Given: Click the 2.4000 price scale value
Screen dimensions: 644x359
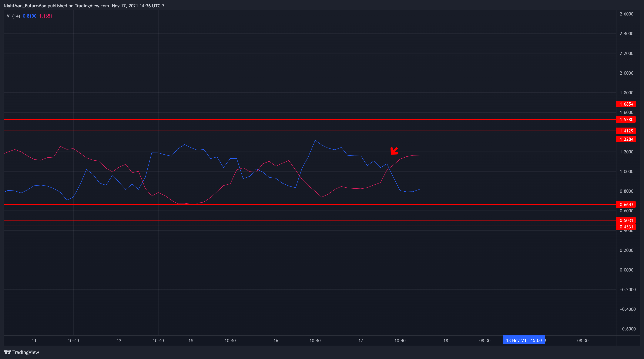Looking at the screenshot, I should tap(626, 34).
